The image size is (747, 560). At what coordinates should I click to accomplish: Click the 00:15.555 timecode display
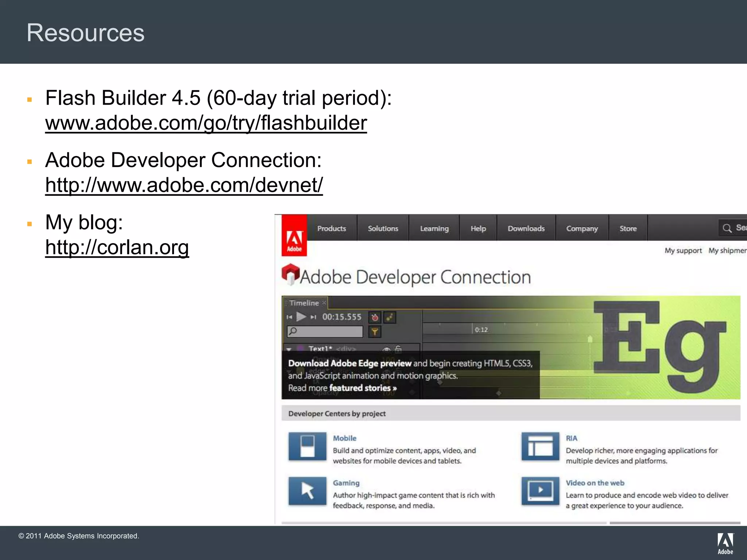[x=342, y=317]
